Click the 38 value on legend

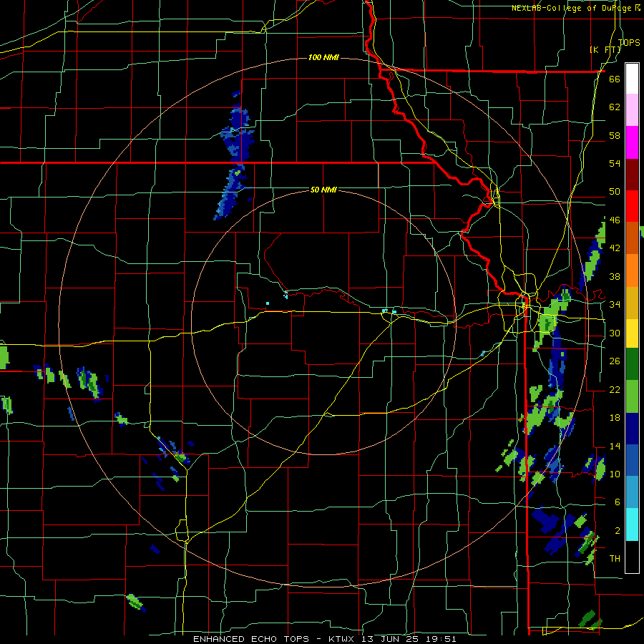(615, 276)
